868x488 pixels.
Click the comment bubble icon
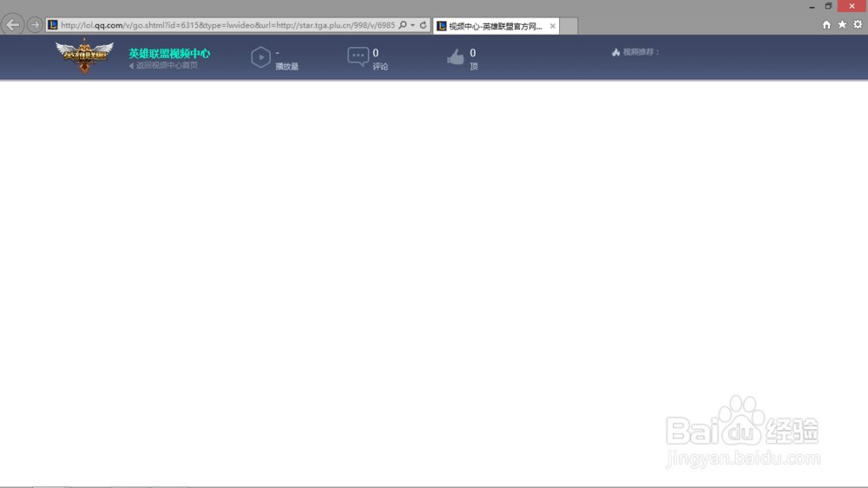358,56
